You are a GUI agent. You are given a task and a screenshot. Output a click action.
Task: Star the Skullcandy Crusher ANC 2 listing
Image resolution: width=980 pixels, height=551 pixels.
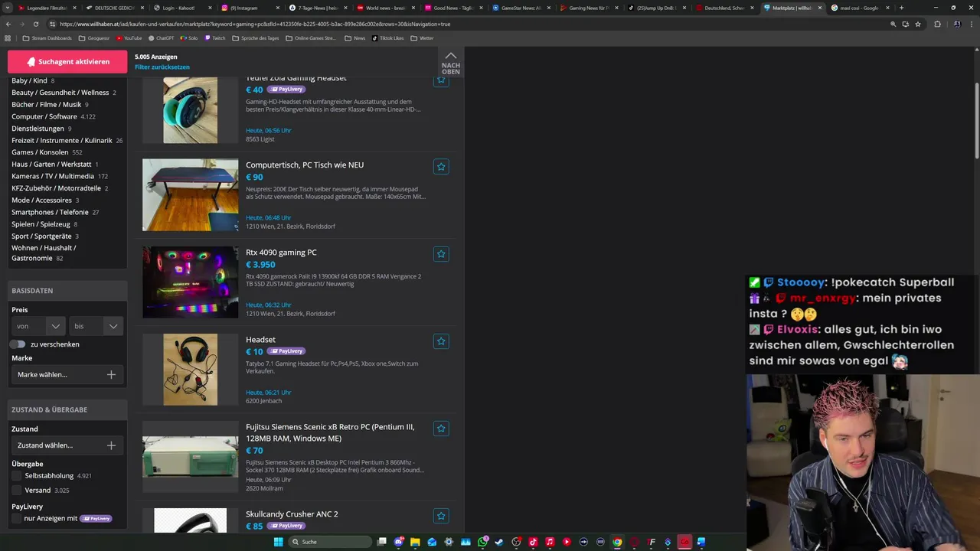click(441, 516)
